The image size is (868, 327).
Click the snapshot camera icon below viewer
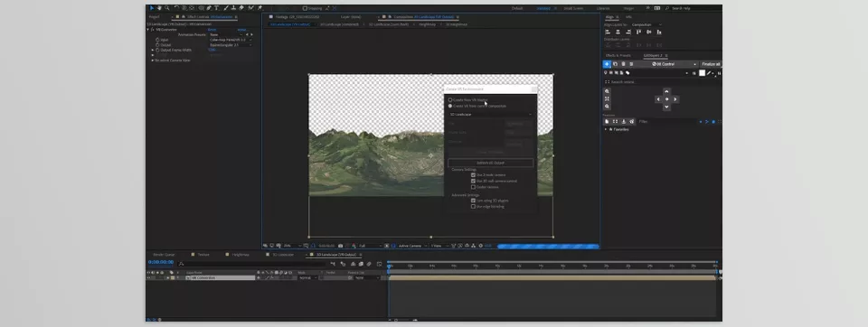(x=341, y=246)
